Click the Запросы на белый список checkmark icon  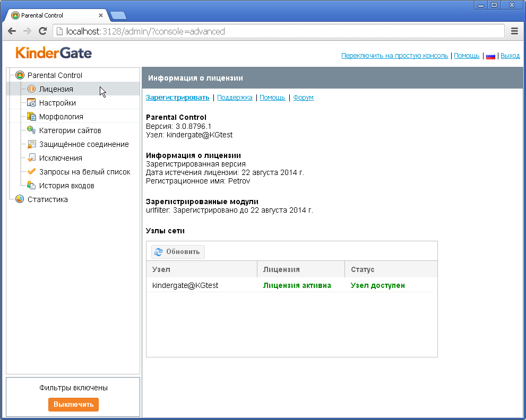31,172
